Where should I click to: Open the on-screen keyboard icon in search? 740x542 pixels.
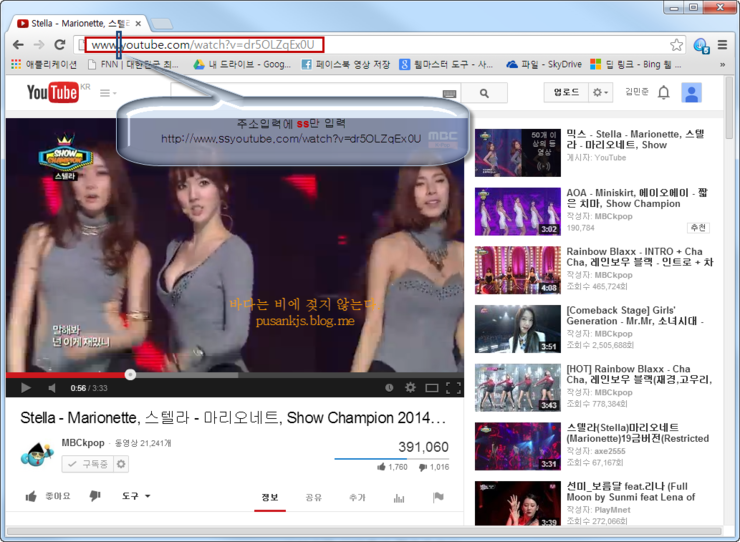point(449,93)
